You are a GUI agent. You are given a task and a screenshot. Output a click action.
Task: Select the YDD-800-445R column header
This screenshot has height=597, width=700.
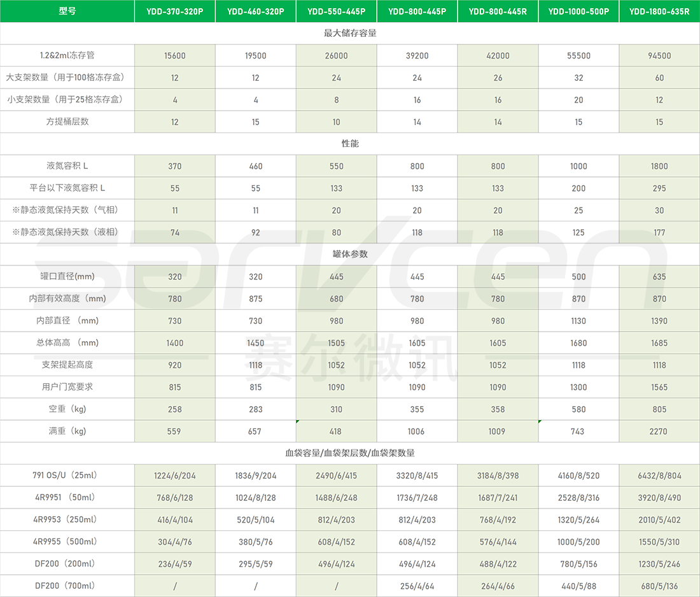498,11
